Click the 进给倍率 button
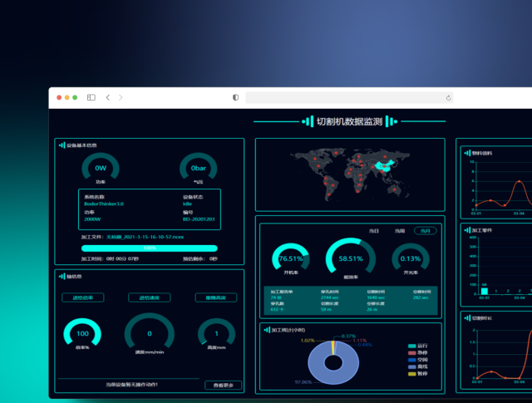This screenshot has height=403, width=532. (x=83, y=297)
